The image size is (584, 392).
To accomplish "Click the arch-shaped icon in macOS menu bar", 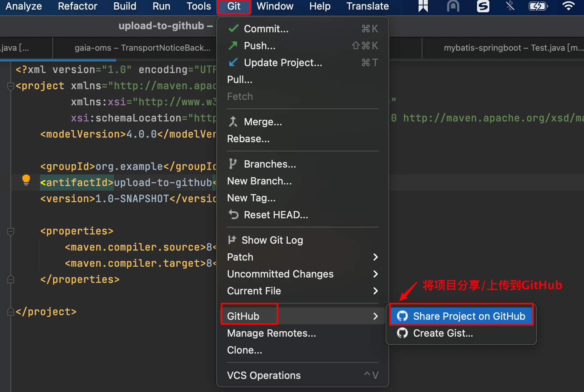I will click(453, 6).
